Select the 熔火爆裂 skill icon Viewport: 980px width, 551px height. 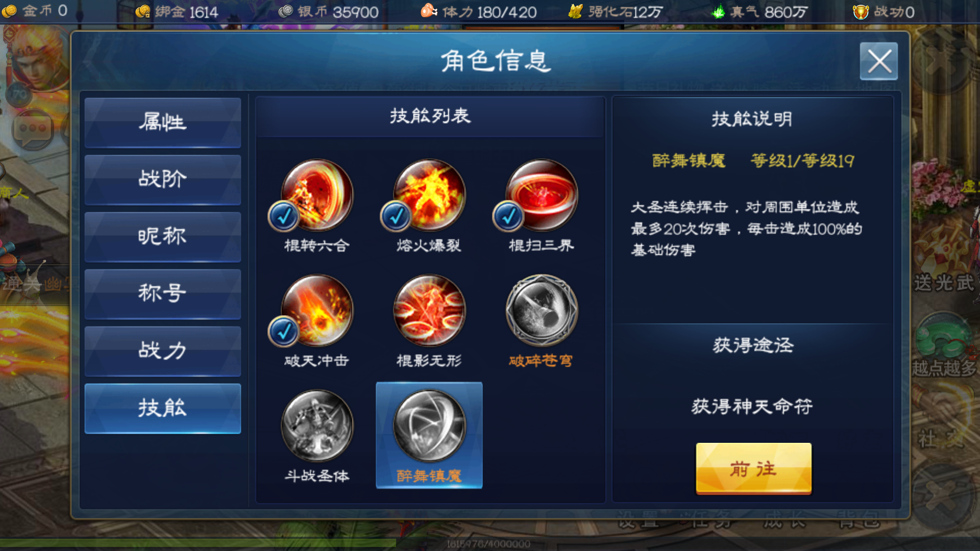point(429,195)
